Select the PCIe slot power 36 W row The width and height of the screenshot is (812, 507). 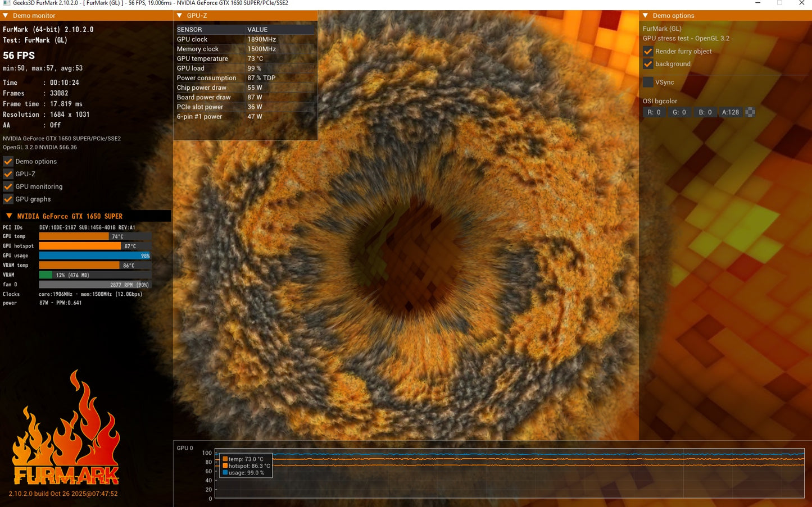pyautogui.click(x=245, y=107)
